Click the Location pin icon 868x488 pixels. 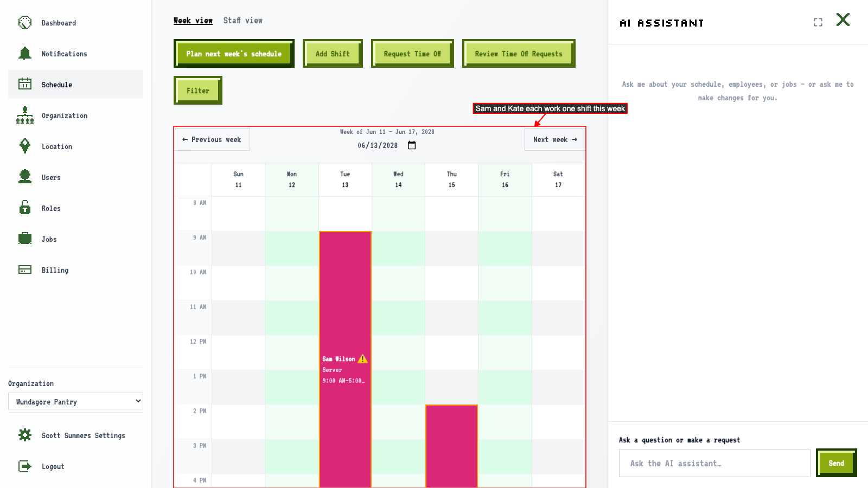click(x=25, y=146)
